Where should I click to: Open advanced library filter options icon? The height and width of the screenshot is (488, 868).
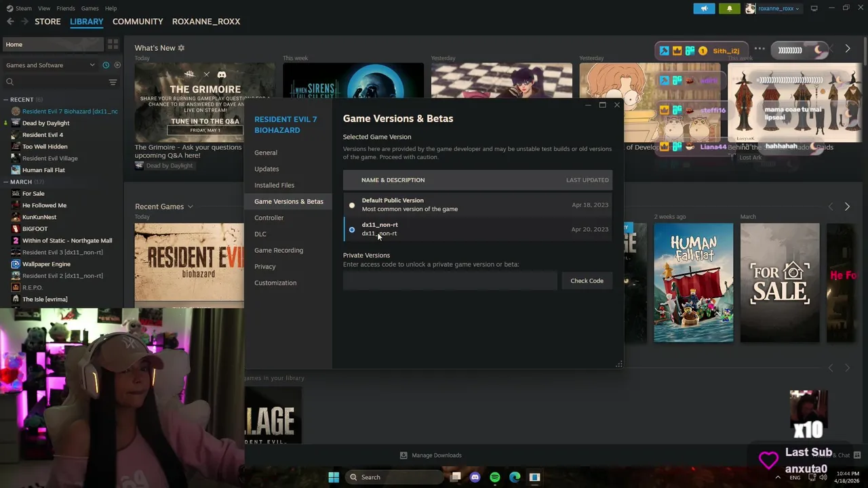113,82
